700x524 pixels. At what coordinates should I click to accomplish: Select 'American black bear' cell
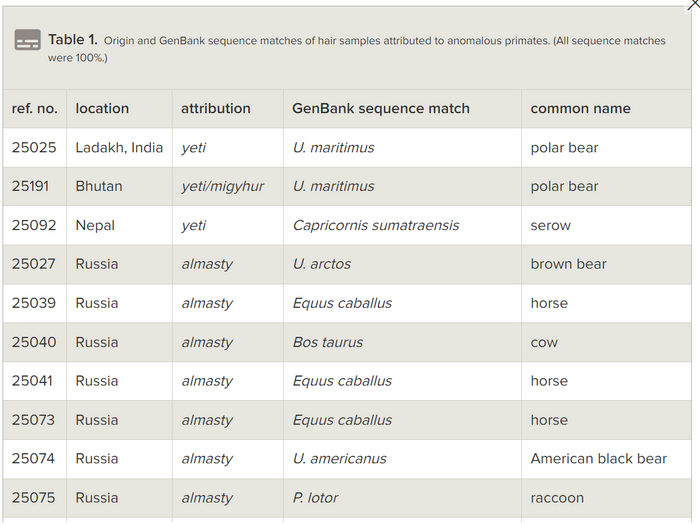point(599,459)
